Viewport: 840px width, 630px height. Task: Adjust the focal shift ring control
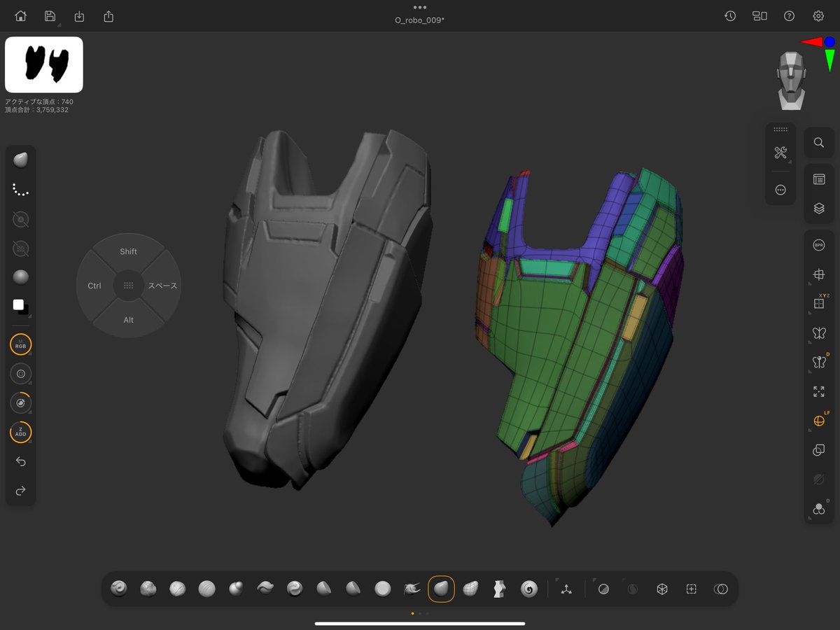(21, 403)
